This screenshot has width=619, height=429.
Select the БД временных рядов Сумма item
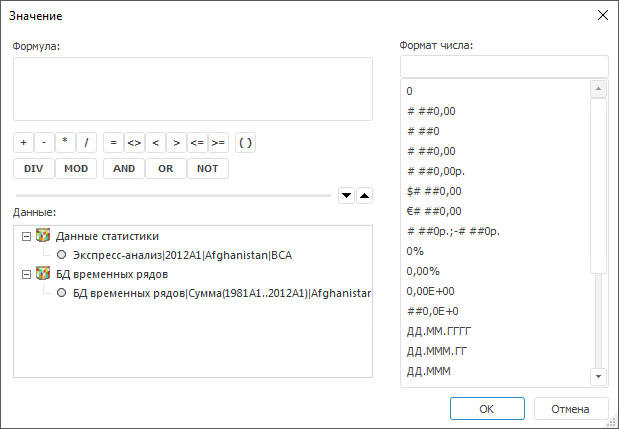point(62,293)
